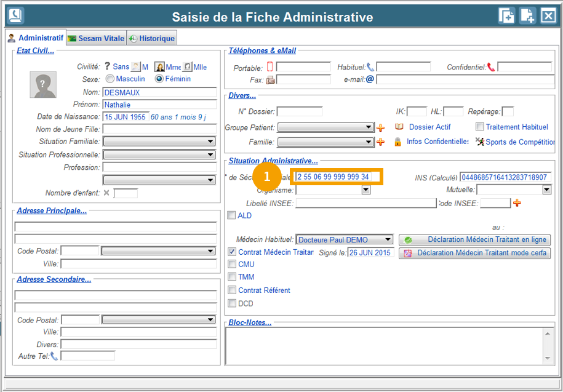
Task: Expand the Situation Familiale dropdown
Action: tap(210, 142)
